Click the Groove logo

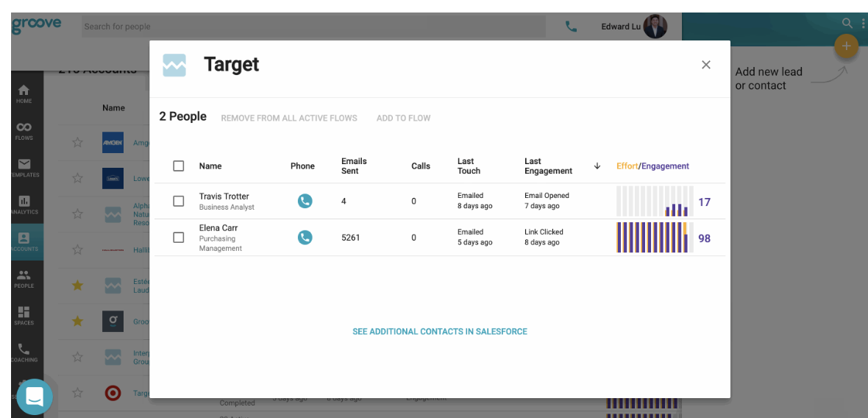[x=37, y=26]
